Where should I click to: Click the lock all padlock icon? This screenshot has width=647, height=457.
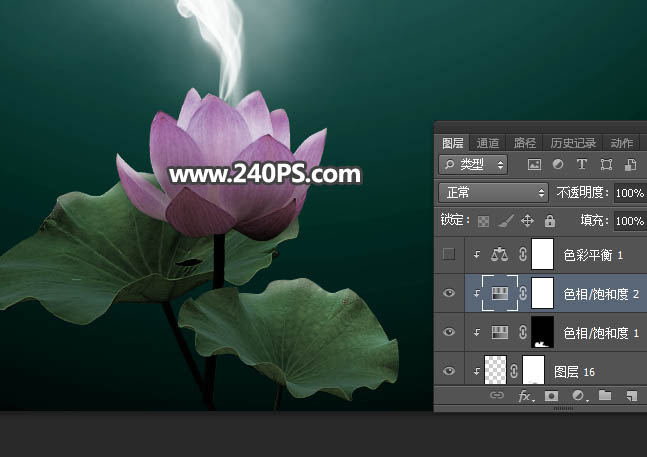click(x=548, y=221)
